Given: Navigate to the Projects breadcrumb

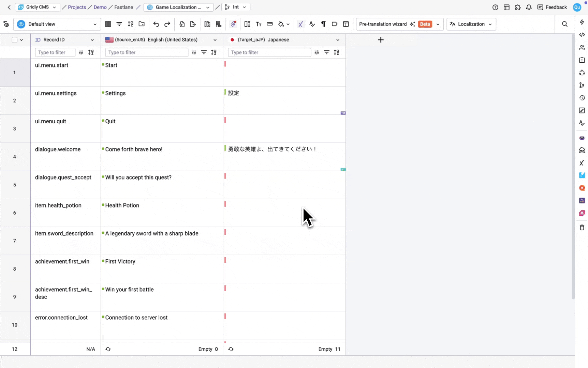Looking at the screenshot, I should point(77,7).
